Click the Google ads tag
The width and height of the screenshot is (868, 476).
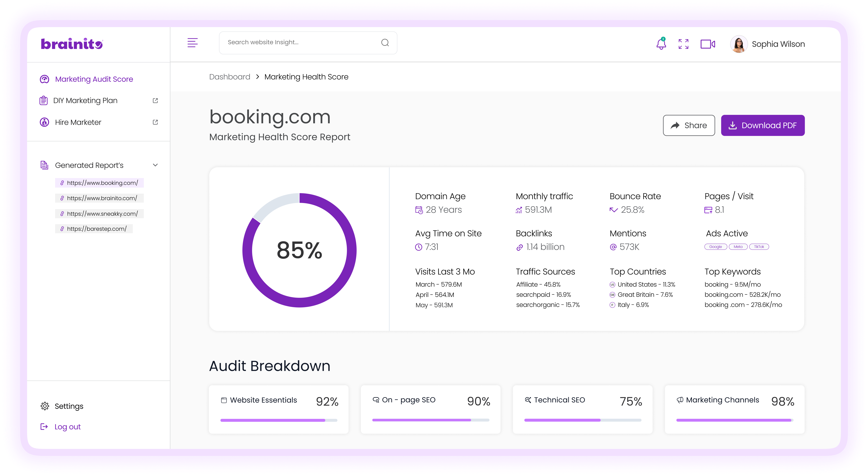click(x=715, y=247)
